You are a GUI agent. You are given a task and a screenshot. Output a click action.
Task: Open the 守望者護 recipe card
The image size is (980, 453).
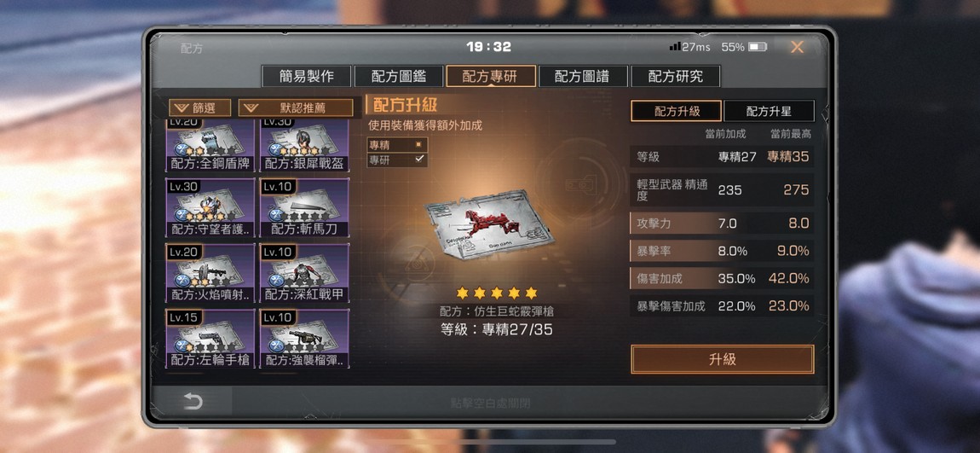(210, 207)
